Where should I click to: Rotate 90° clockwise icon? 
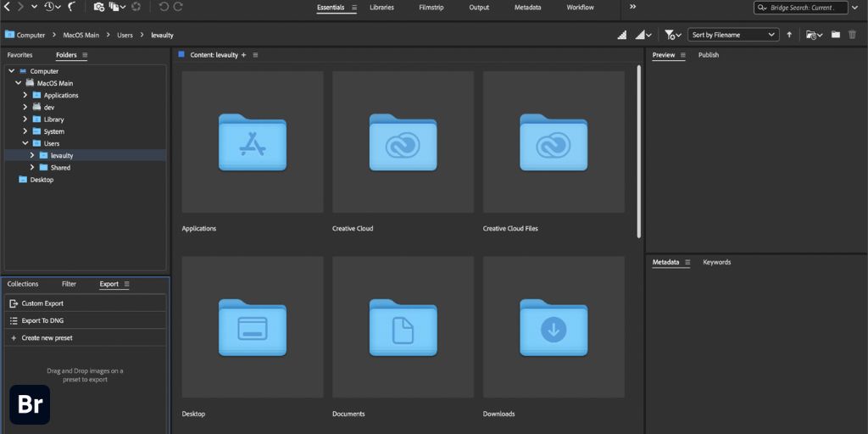pyautogui.click(x=178, y=7)
